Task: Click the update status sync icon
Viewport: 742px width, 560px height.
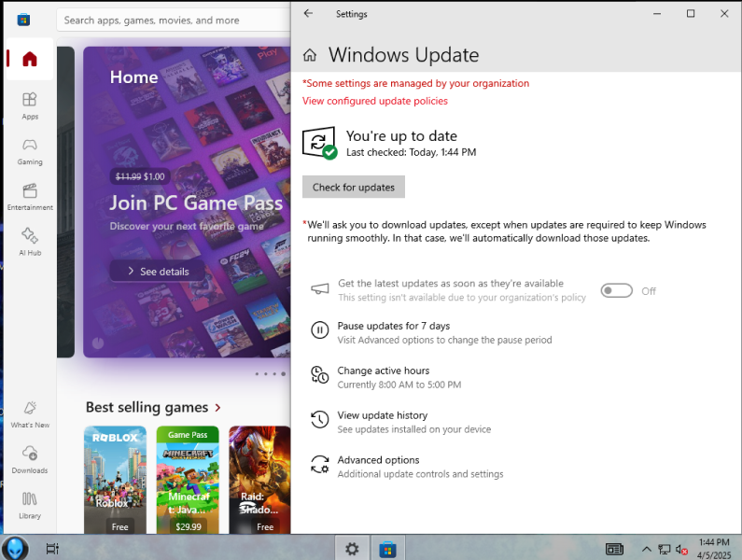Action: (x=319, y=143)
